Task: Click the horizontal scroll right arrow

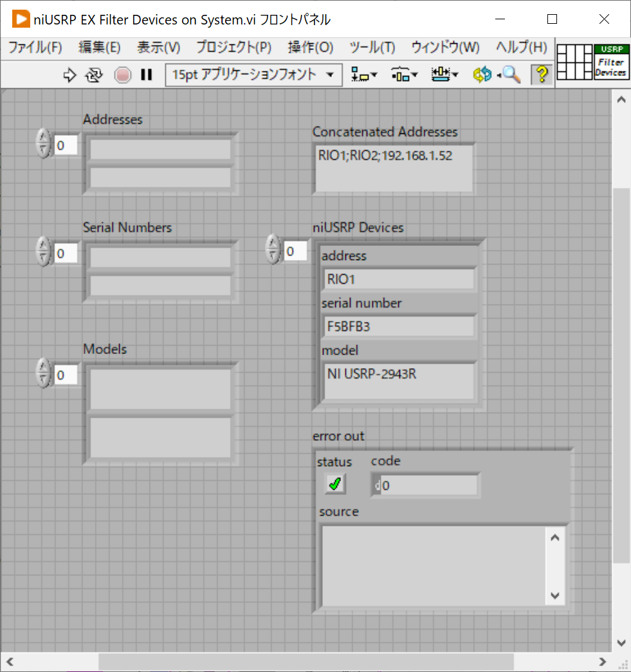Action: (602, 662)
